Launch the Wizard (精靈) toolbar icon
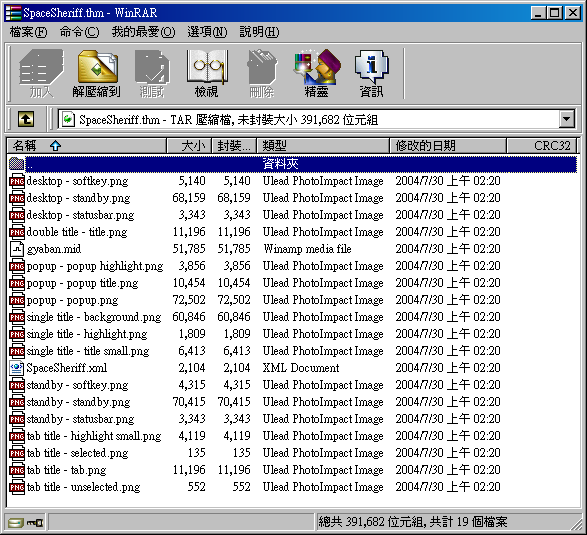Image resolution: width=587 pixels, height=535 pixels. 317,73
